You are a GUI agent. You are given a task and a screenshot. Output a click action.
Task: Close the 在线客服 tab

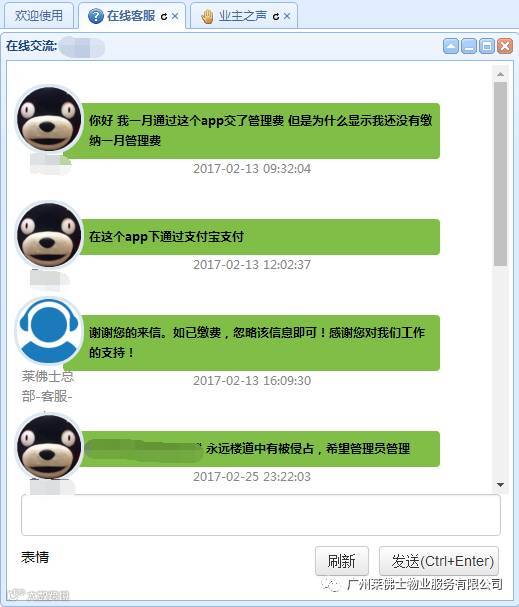coord(175,16)
